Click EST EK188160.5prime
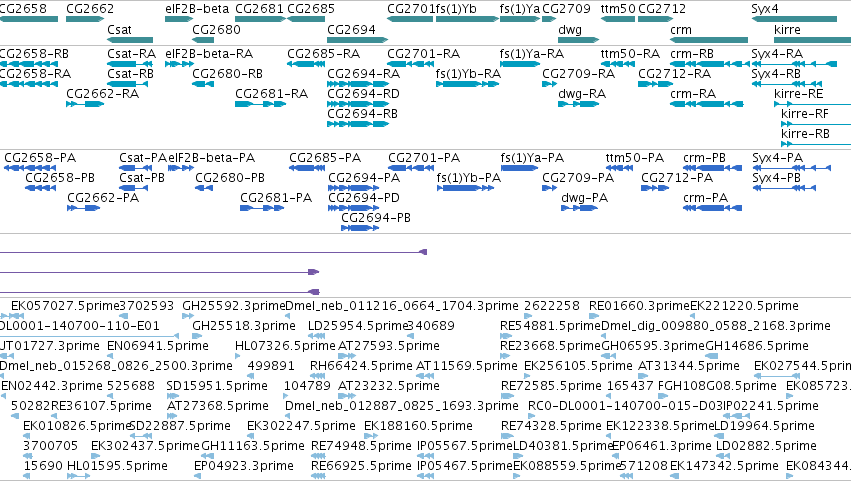Screen dimensions: 851x481 371,436
